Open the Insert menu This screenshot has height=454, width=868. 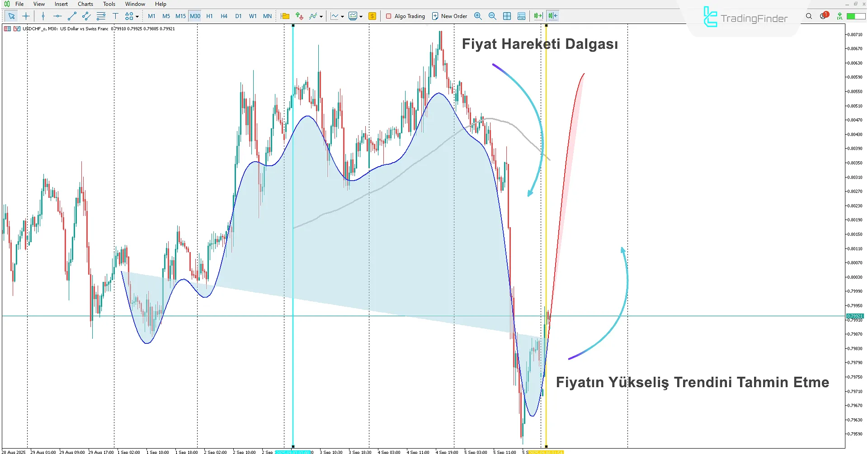tap(61, 4)
